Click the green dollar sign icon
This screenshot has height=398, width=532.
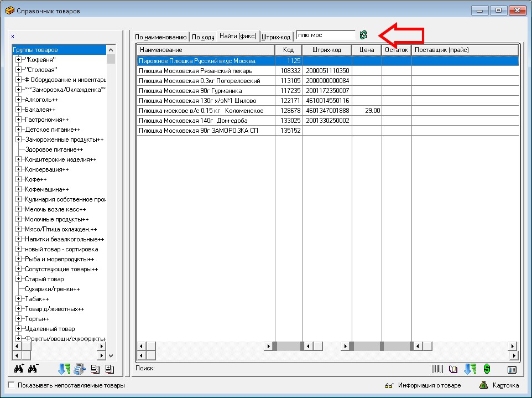click(487, 369)
